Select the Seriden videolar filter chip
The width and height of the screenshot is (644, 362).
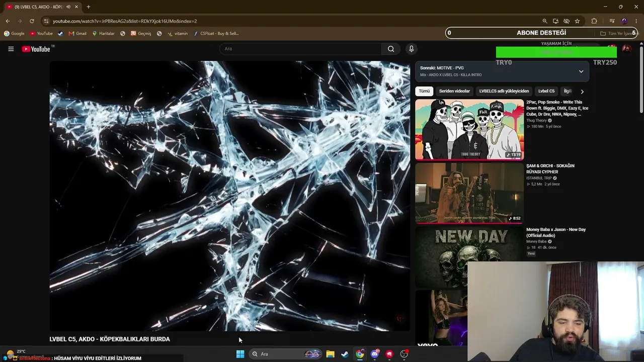coord(454,91)
